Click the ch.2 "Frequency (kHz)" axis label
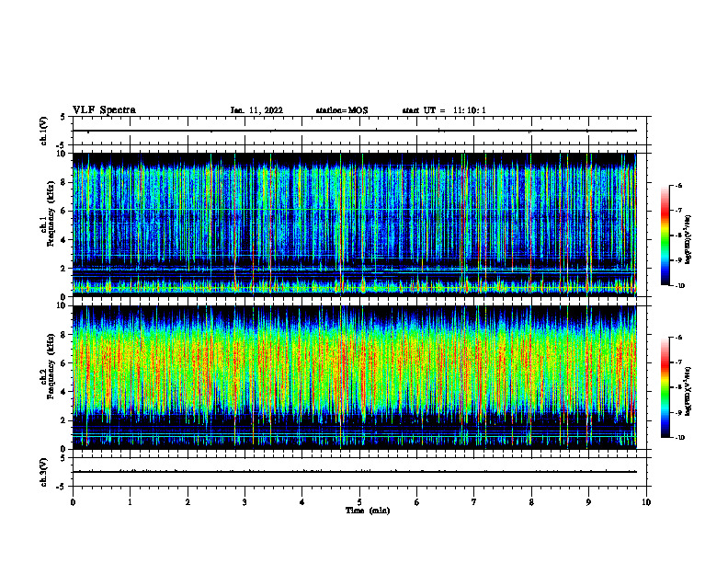Image resolution: width=728 pixels, height=563 pixels. 51,366
